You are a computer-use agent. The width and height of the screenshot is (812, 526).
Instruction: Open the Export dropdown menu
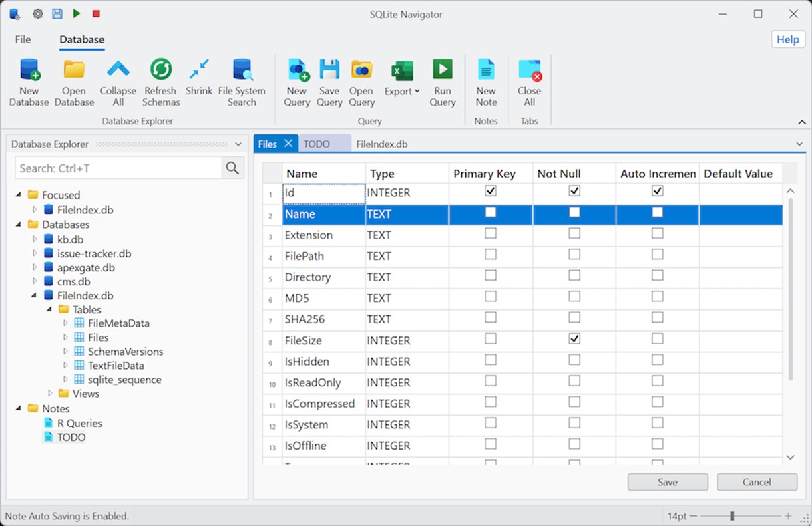[402, 91]
